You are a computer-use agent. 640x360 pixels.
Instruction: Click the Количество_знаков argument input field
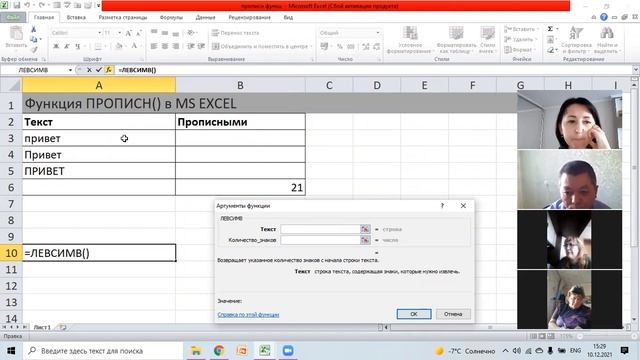coord(320,240)
